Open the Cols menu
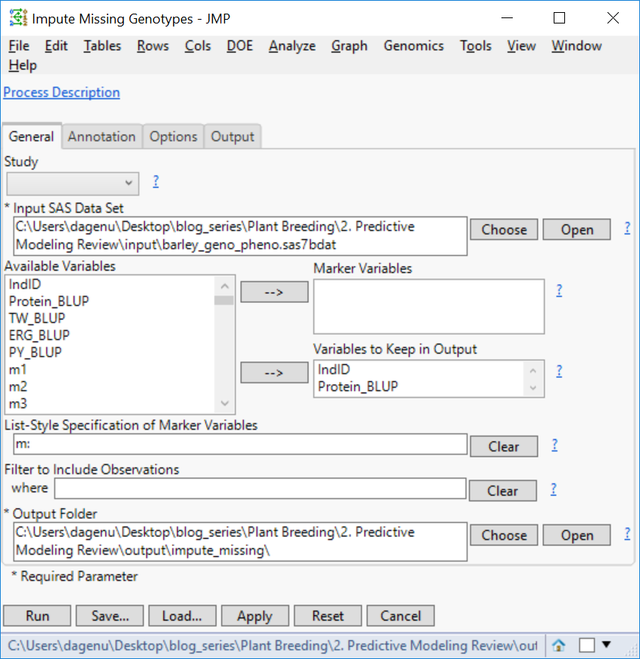 [x=198, y=46]
